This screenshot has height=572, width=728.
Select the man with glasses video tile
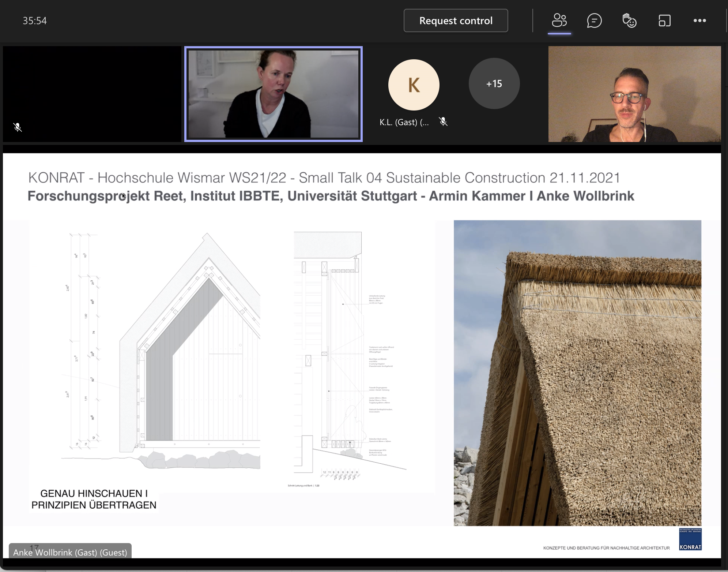pos(634,94)
